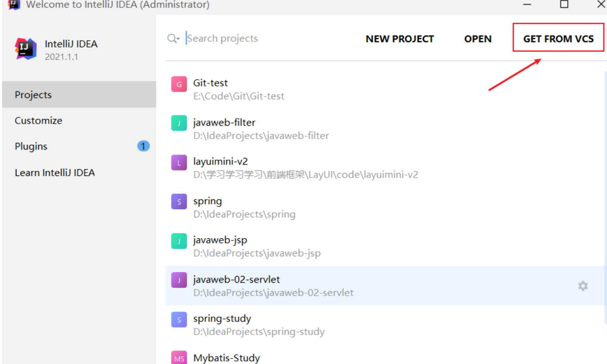
Task: Click the Mybatis-Study MS icon
Action: 179,358
